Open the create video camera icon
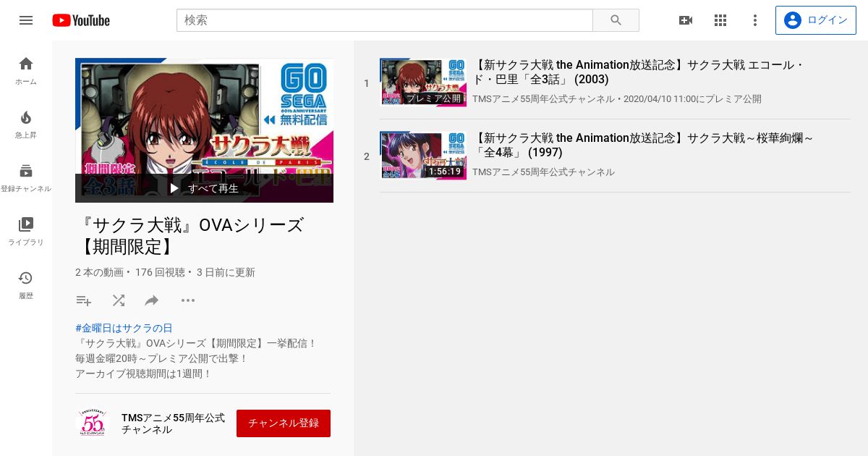 coord(686,20)
